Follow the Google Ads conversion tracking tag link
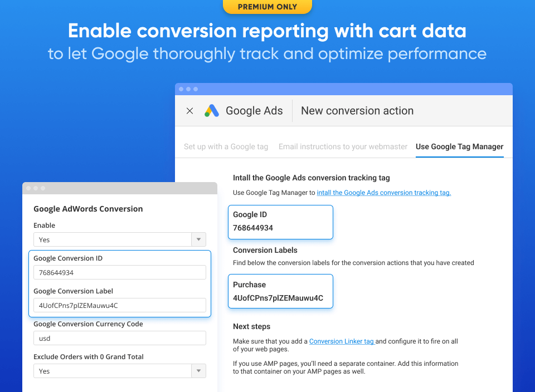 [x=383, y=193]
